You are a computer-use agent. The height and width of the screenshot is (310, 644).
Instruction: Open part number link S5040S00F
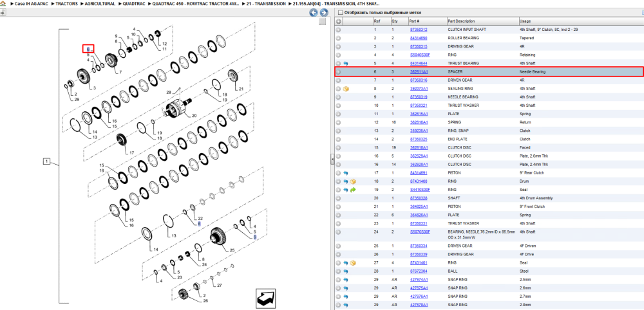(x=420, y=55)
